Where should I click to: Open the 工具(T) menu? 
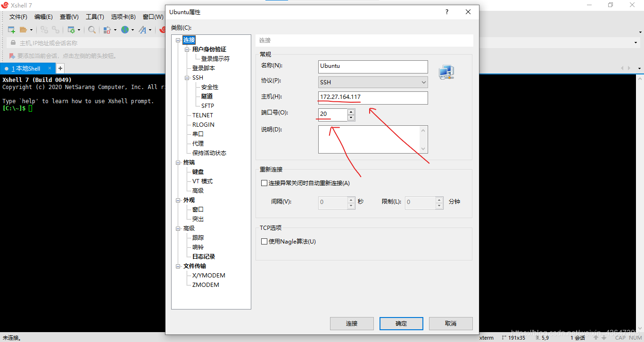pos(95,17)
